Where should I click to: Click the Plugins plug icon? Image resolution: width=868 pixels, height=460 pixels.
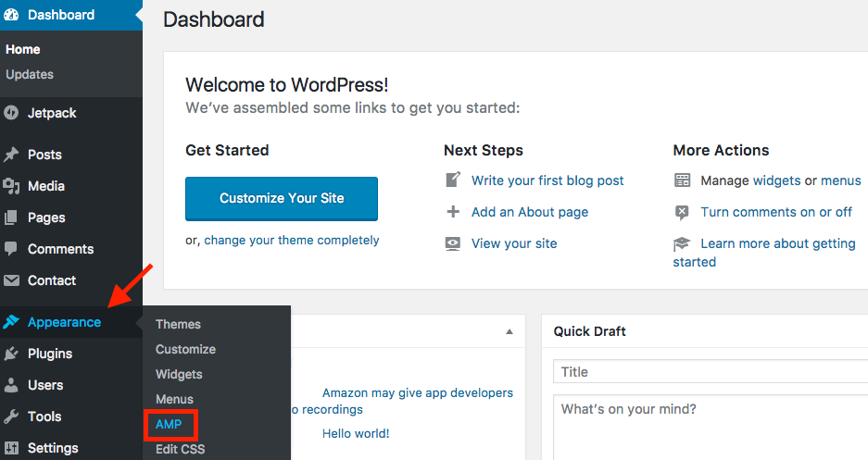[11, 354]
